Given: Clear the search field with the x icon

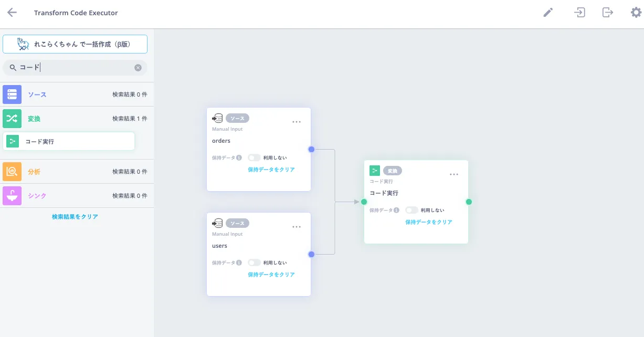Looking at the screenshot, I should (138, 67).
